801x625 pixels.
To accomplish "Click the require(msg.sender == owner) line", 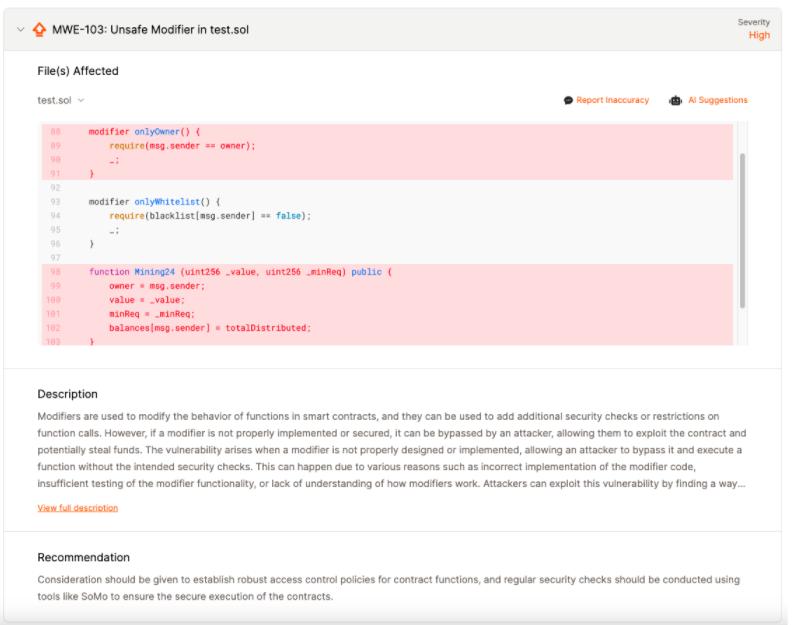I will point(182,145).
